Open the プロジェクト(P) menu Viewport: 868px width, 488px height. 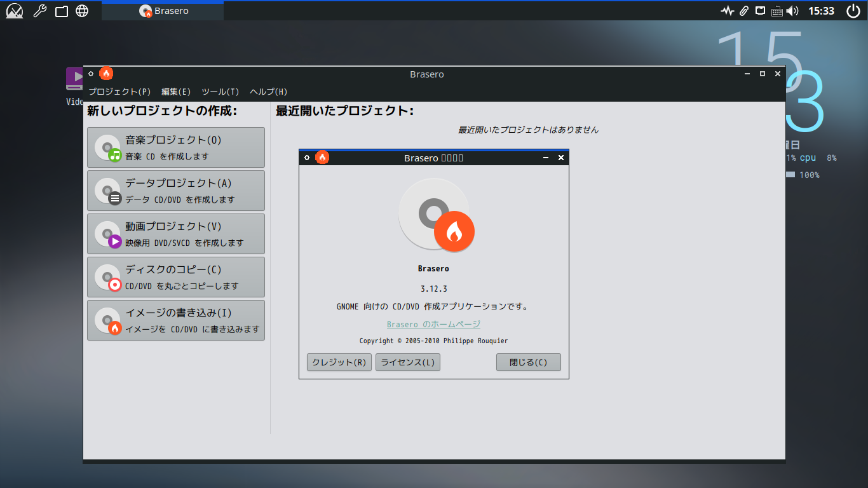point(119,91)
